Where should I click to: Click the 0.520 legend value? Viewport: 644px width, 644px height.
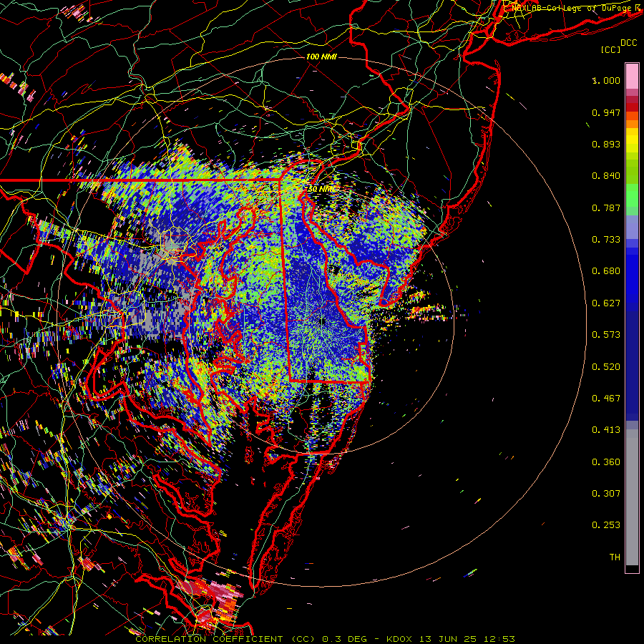pyautogui.click(x=606, y=367)
